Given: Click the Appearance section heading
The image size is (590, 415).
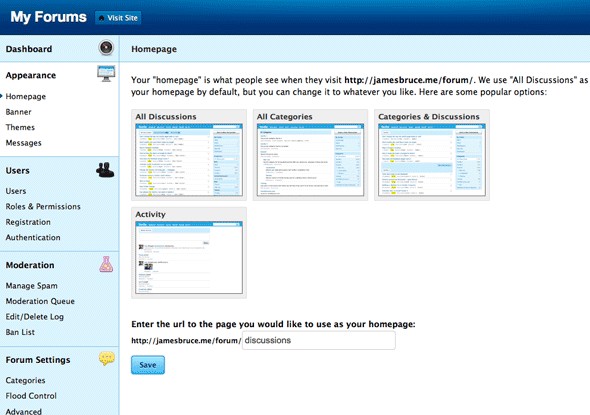Looking at the screenshot, I should click(31, 75).
